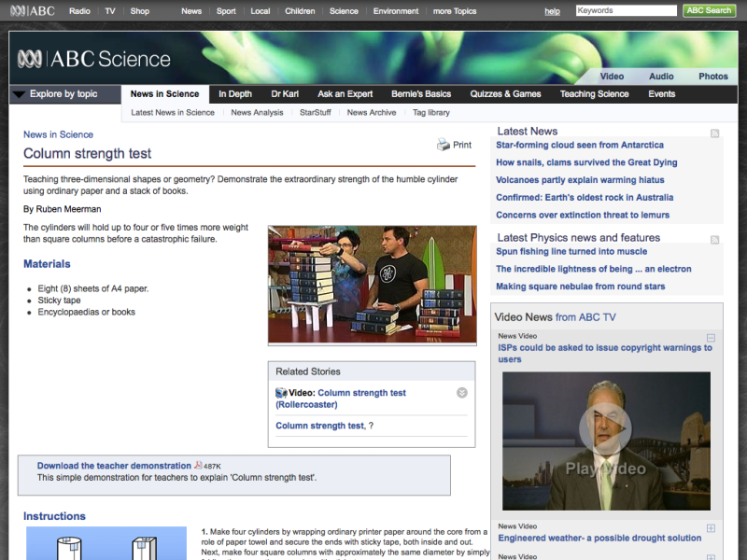Click the Latest Physics news RSS icon
The width and height of the screenshot is (747, 560).
click(715, 240)
